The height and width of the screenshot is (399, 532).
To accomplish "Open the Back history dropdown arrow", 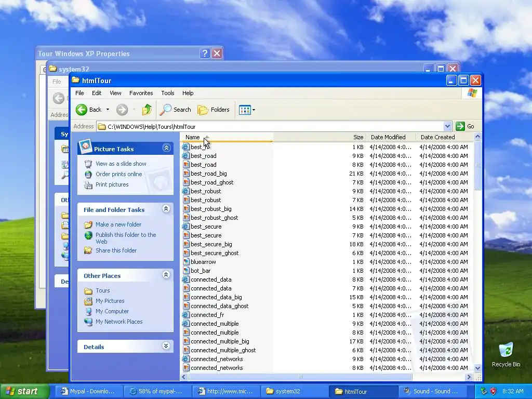I will pyautogui.click(x=108, y=110).
